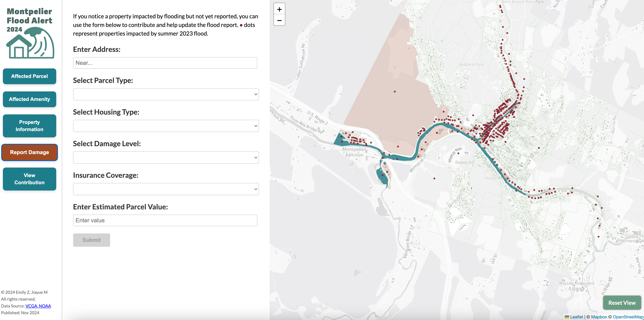Open the VCGA, NOAA data source link
The height and width of the screenshot is (320, 644).
[38, 306]
